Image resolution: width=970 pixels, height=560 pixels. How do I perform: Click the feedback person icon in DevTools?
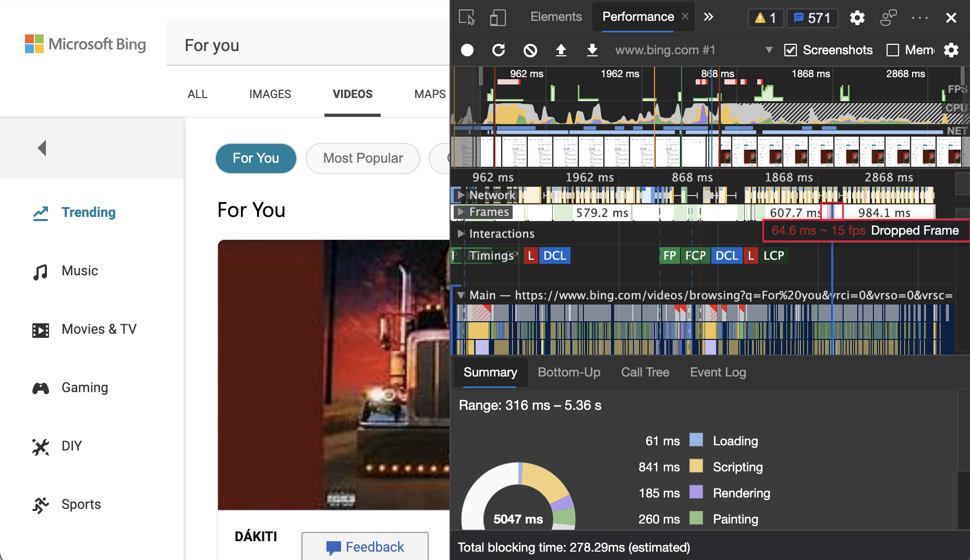tap(888, 18)
